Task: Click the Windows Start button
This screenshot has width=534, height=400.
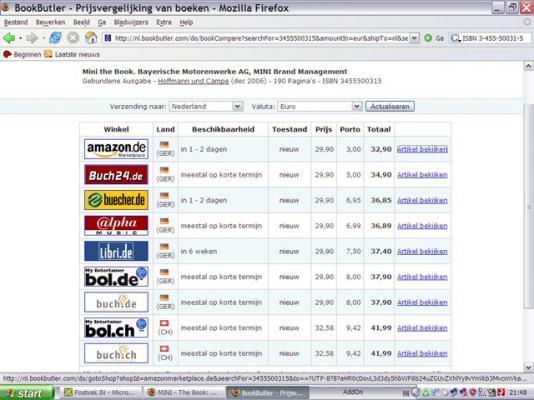Action: (27, 393)
